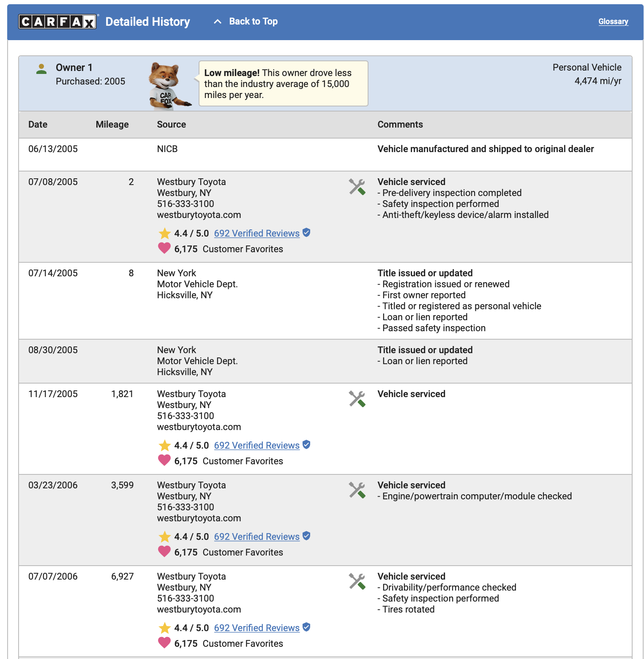
Task: Click the star rating icon in the 03/23/2006 row
Action: coord(164,536)
